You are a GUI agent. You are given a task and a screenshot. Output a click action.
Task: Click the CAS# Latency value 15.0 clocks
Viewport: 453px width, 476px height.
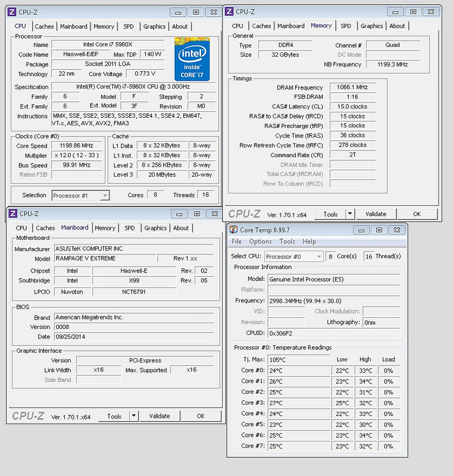point(352,107)
